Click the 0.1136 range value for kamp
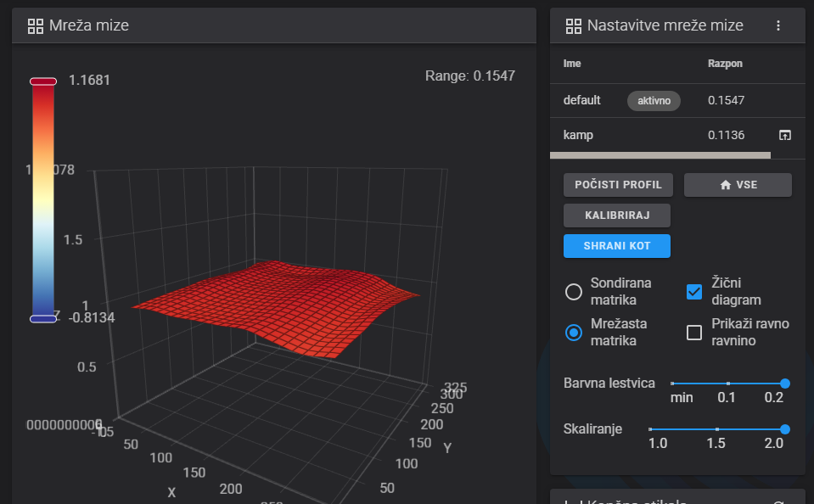Image resolution: width=814 pixels, height=504 pixels. tap(727, 135)
